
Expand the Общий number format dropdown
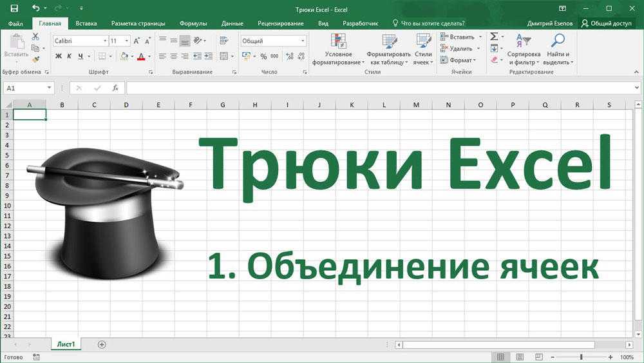tap(303, 41)
